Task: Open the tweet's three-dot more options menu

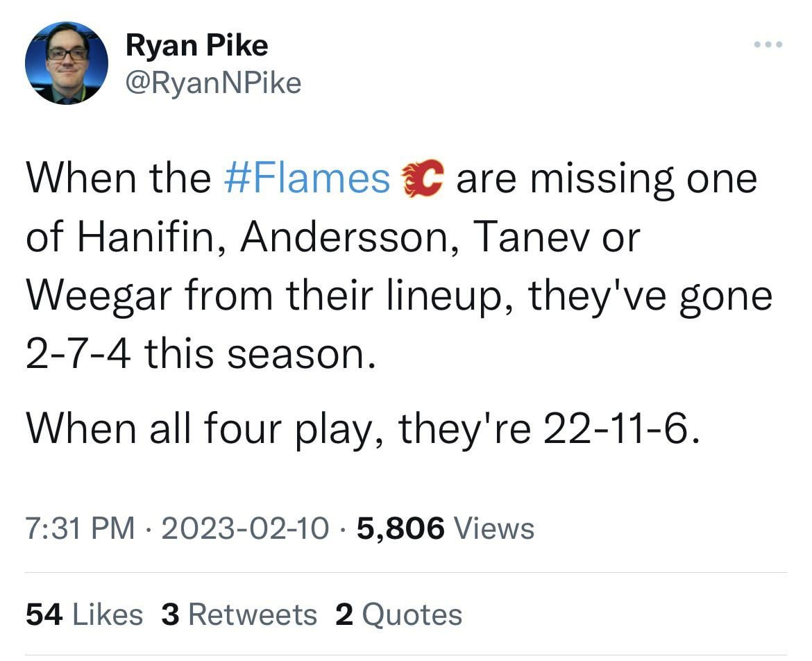Action: click(x=768, y=46)
